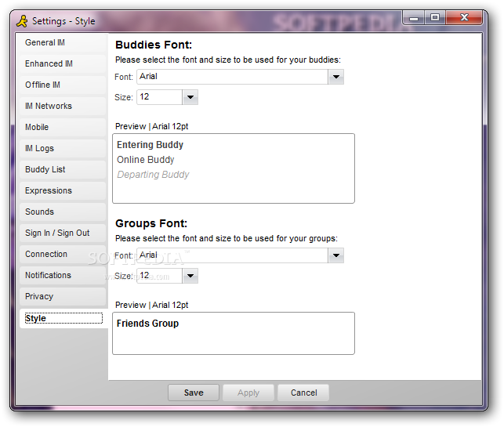Open Notifications settings

click(x=63, y=276)
